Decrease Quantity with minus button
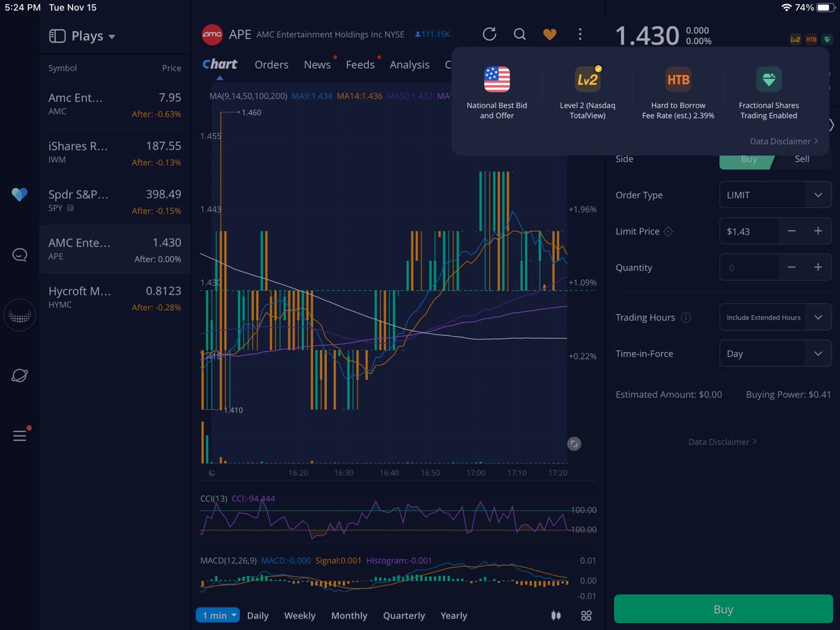 tap(791, 267)
